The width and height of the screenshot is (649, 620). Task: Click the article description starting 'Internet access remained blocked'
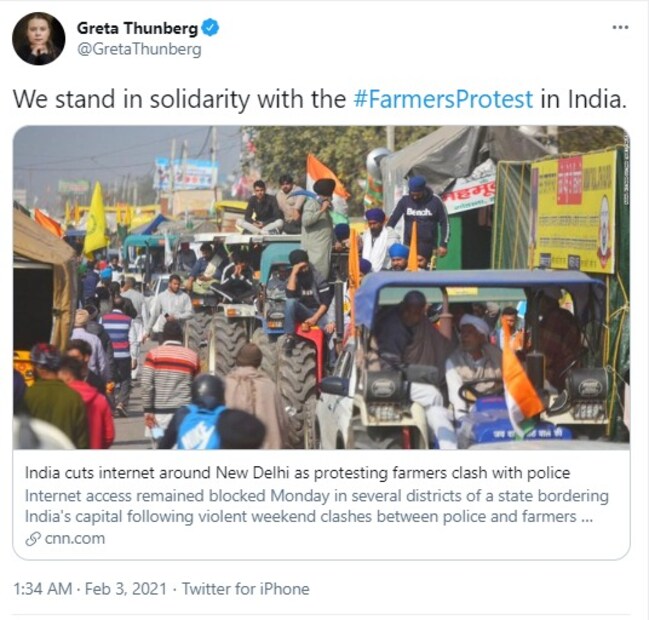[x=317, y=506]
